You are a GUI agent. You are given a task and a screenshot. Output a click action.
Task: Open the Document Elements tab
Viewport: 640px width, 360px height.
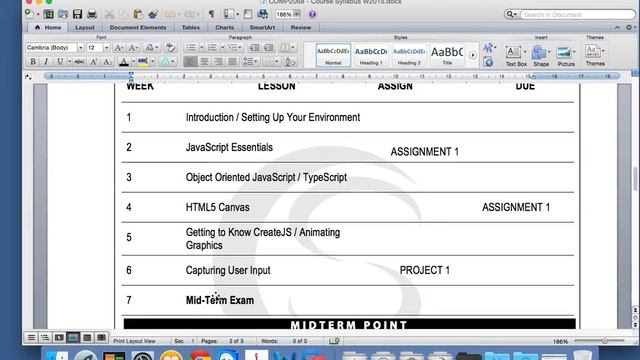pyautogui.click(x=138, y=27)
